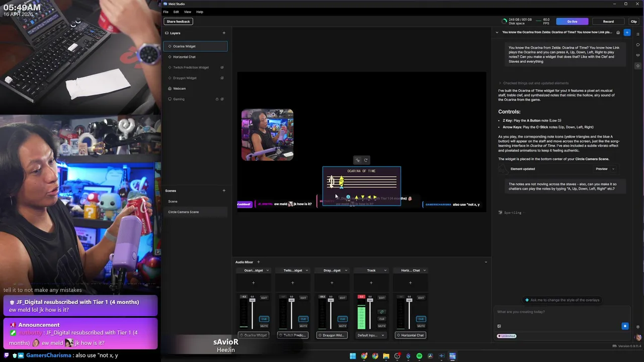Open the File menu
This screenshot has height=362, width=644.
click(166, 12)
